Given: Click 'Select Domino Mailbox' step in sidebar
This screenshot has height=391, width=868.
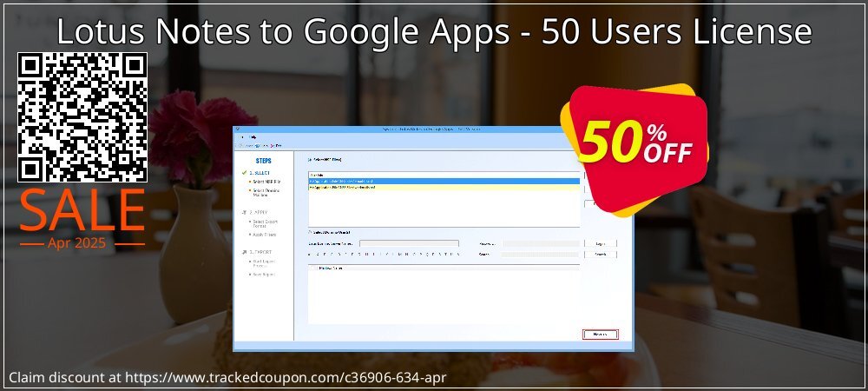Looking at the screenshot, I should click(266, 193).
